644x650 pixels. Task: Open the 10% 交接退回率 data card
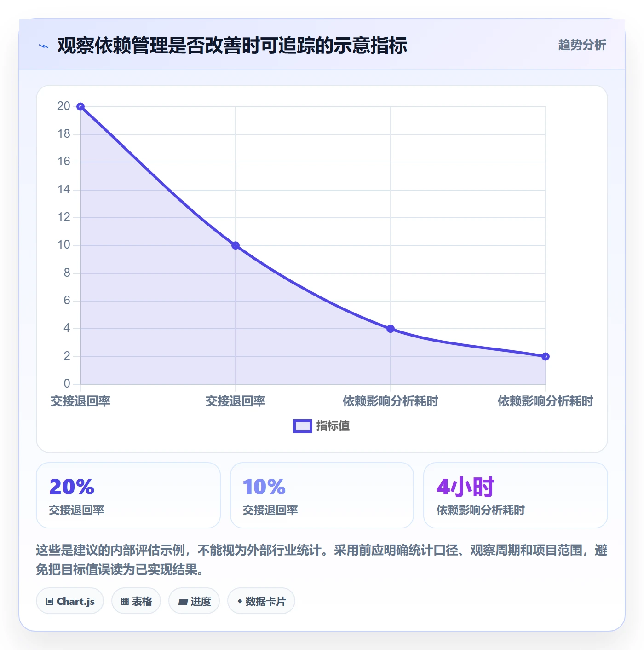(x=322, y=495)
